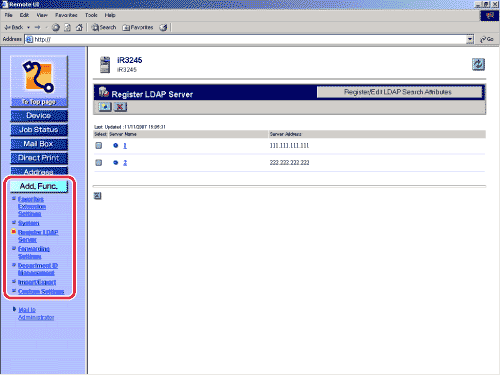Viewport: 500px width, 375px height.
Task: Click the delete server icon with red X
Action: tap(120, 107)
